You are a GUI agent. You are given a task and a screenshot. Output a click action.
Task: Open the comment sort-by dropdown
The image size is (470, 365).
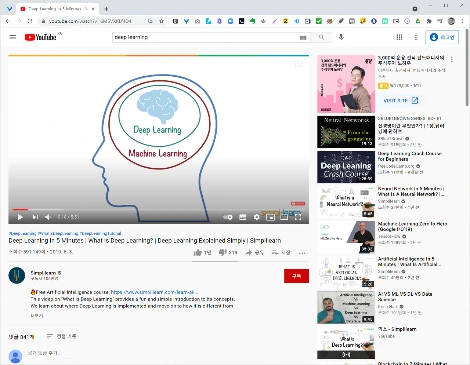pyautogui.click(x=61, y=336)
